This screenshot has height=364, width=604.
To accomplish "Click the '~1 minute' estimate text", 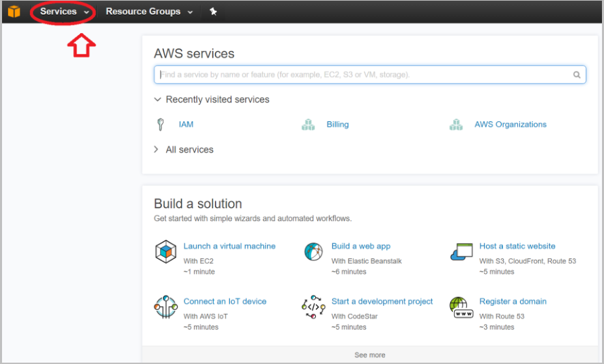I will [199, 272].
